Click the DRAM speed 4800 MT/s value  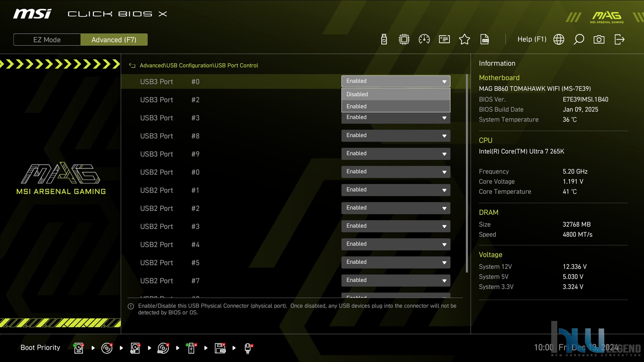click(577, 235)
